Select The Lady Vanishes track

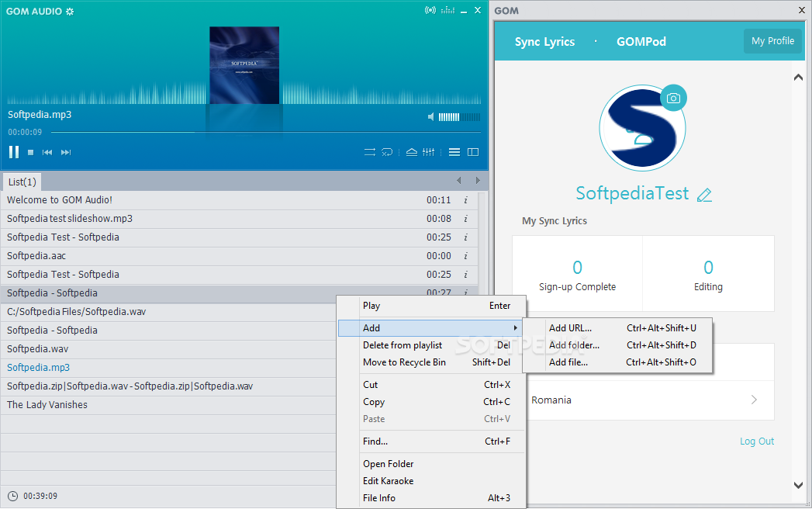point(169,405)
